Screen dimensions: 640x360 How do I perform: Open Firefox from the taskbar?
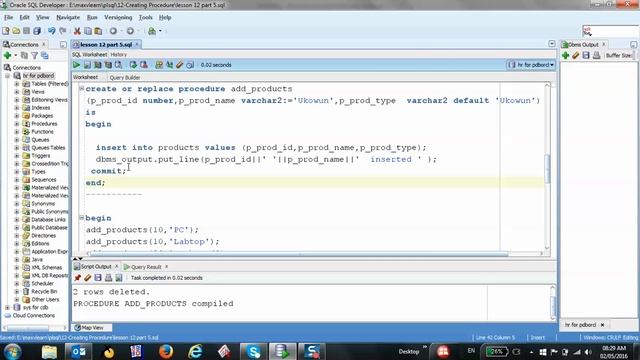click(x=166, y=351)
